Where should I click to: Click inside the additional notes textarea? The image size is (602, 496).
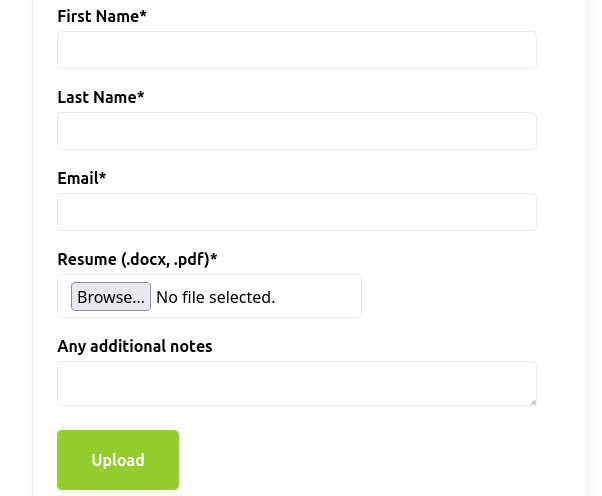[296, 383]
